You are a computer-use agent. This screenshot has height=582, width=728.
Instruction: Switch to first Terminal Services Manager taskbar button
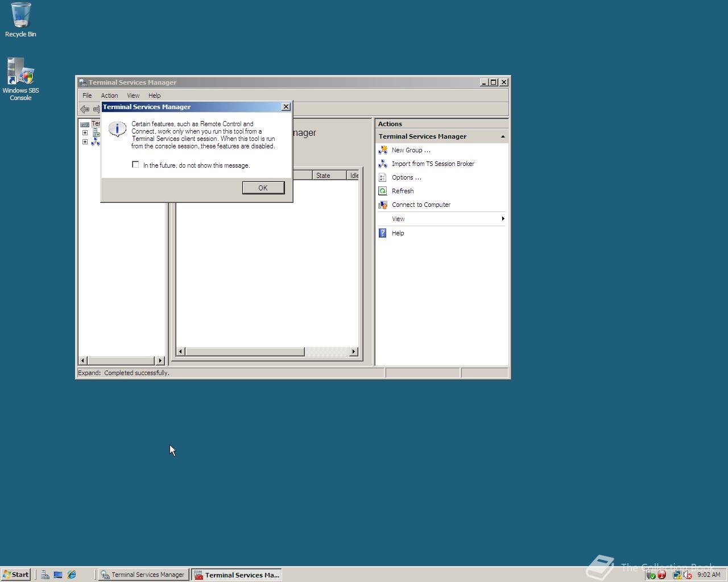click(x=143, y=575)
